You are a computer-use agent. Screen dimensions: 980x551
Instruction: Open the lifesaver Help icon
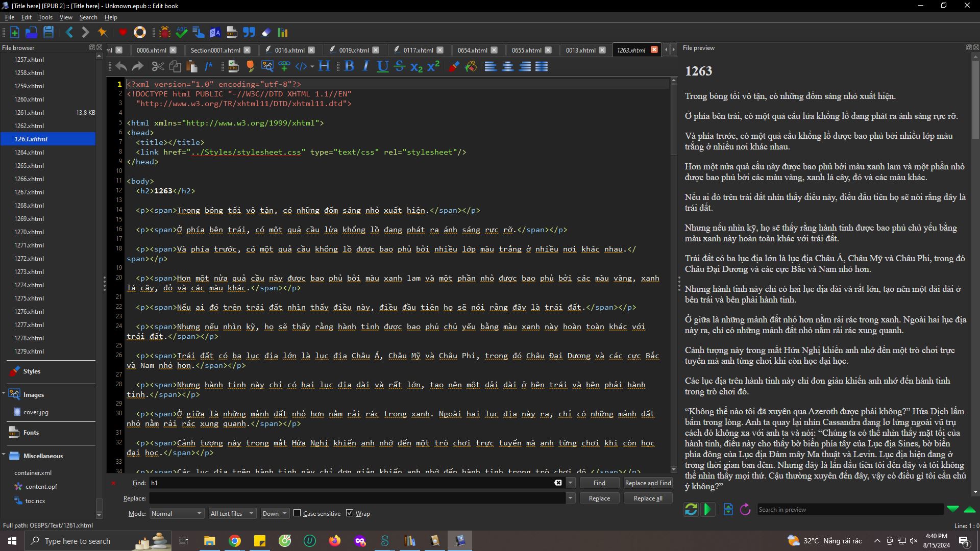140,33
